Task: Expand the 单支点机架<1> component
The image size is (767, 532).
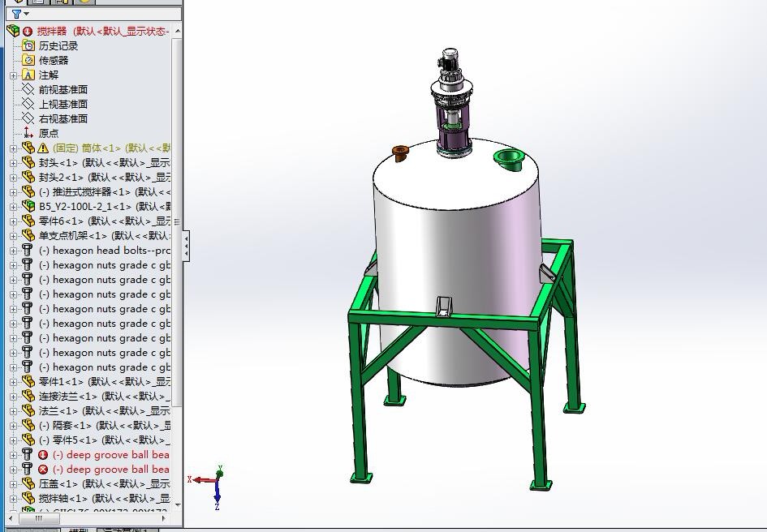Action: click(13, 236)
